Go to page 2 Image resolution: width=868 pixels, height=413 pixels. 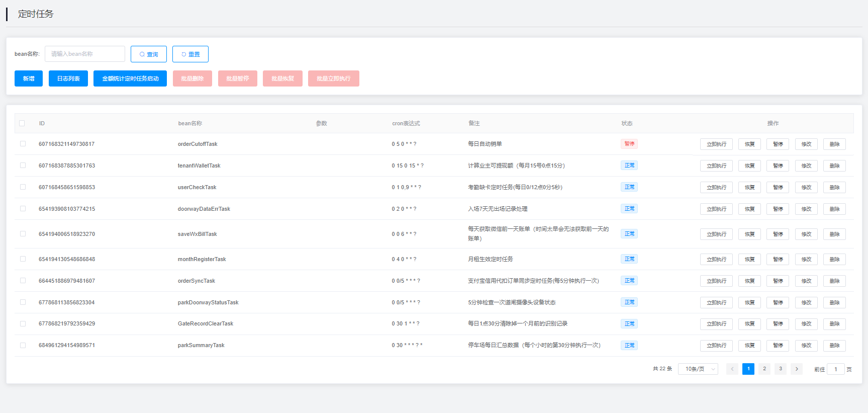(x=764, y=369)
